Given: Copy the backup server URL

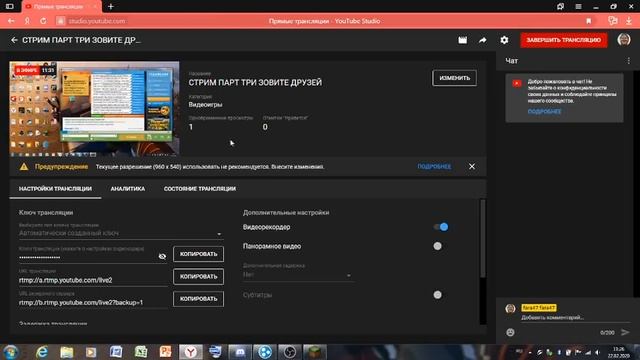Looking at the screenshot, I should (198, 299).
